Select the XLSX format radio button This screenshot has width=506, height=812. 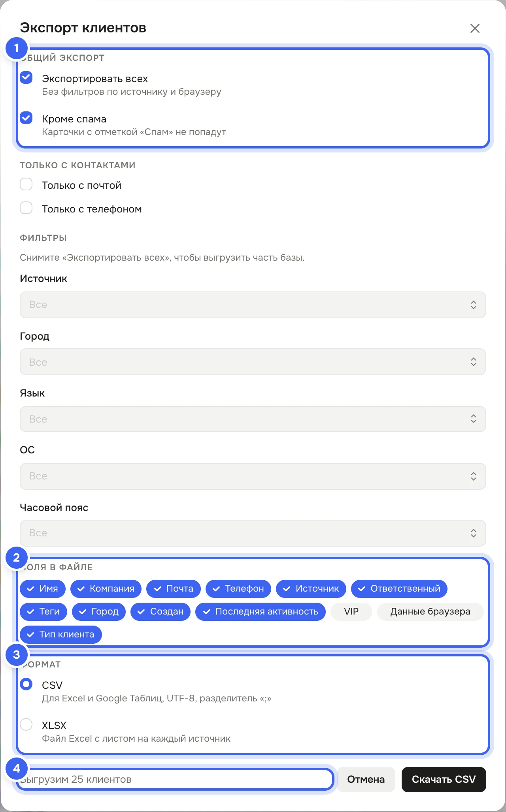tap(26, 724)
